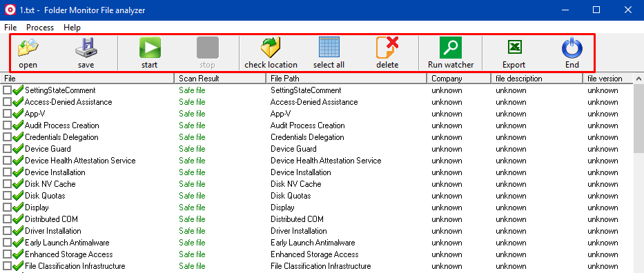The height and width of the screenshot is (273, 644).
Task: Click File Path cell Access-Denied Assistance
Action: point(314,102)
